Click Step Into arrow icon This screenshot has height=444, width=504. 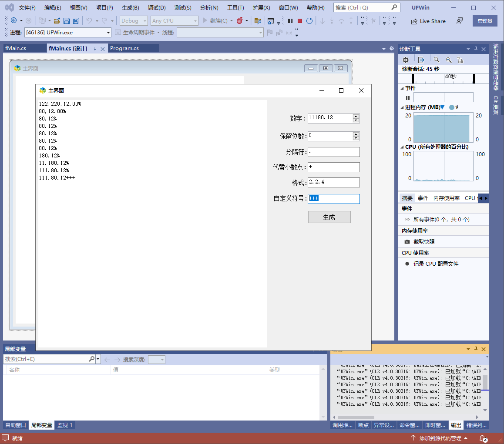[x=332, y=21]
